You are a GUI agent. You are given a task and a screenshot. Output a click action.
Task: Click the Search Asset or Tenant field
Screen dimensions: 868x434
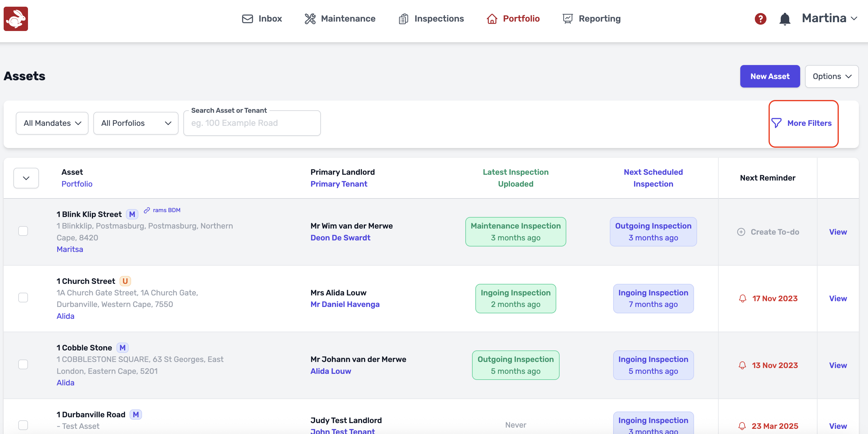pos(252,123)
